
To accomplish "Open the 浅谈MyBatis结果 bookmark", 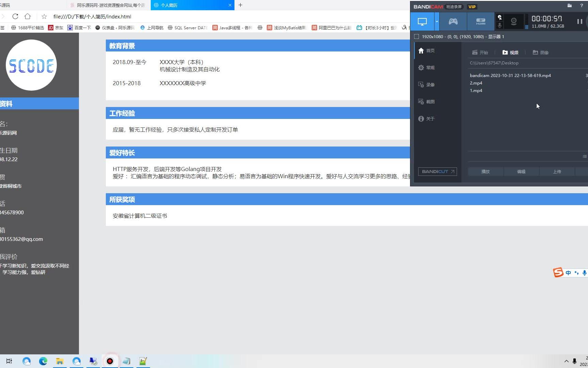I will pyautogui.click(x=287, y=28).
